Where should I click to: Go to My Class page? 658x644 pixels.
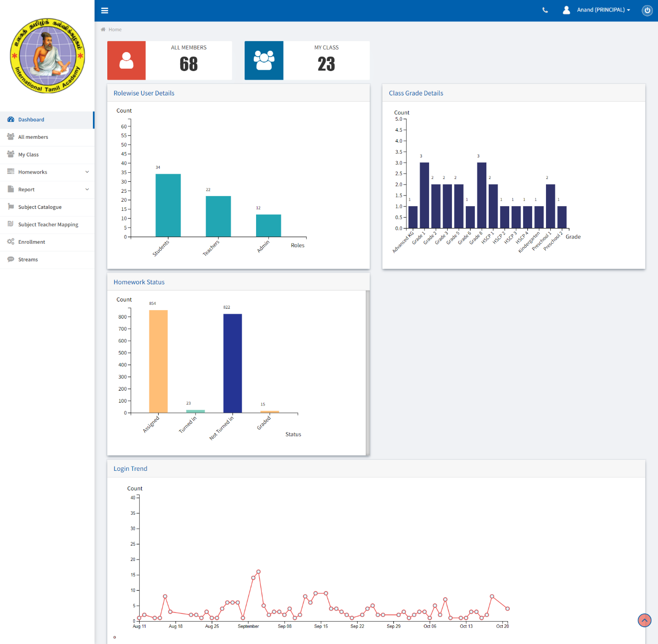point(28,155)
